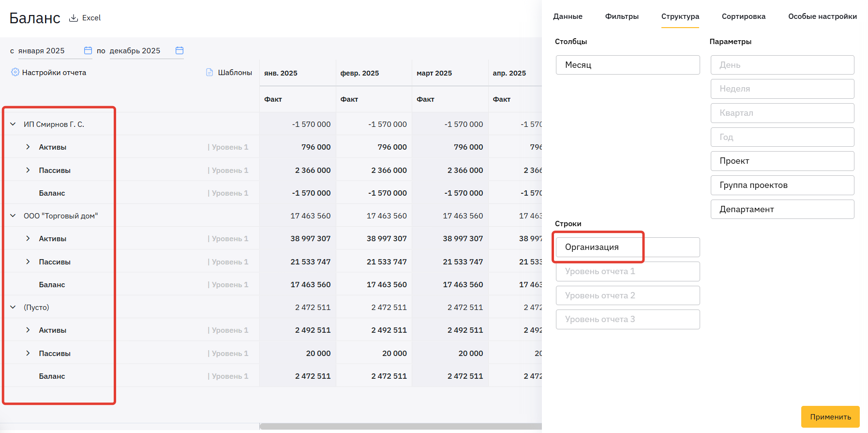Click the horizontal table scrollbar

click(400, 427)
